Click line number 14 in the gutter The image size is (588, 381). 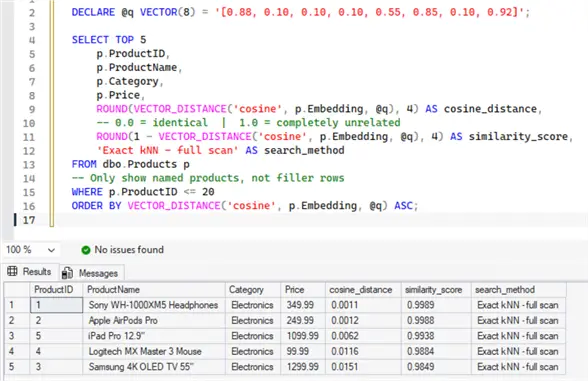[x=29, y=178]
